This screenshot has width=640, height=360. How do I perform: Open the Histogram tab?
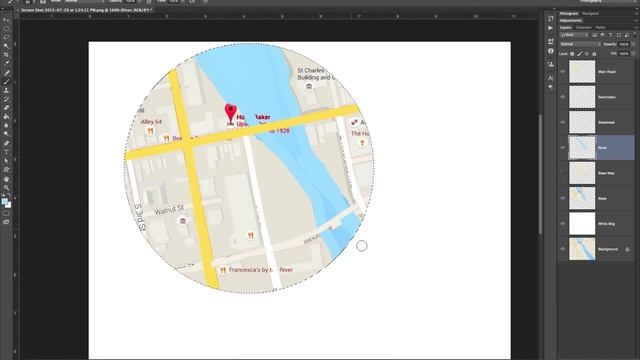coord(569,14)
